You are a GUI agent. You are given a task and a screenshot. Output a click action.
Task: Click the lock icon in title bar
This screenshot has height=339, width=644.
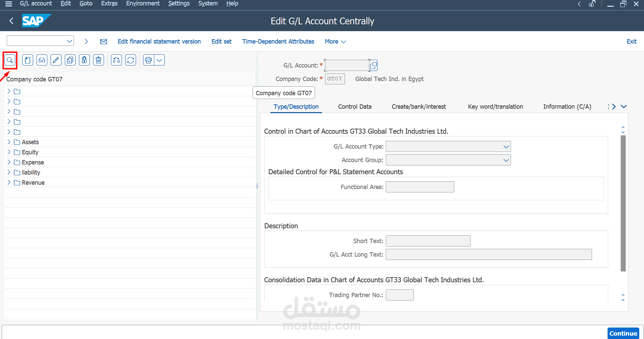[592, 4]
